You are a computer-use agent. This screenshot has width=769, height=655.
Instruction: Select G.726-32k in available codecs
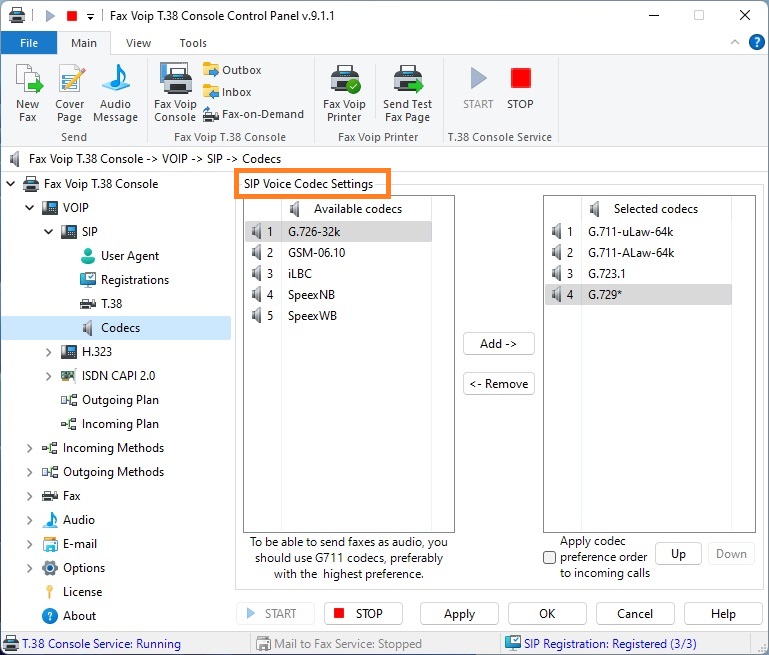[x=338, y=231]
